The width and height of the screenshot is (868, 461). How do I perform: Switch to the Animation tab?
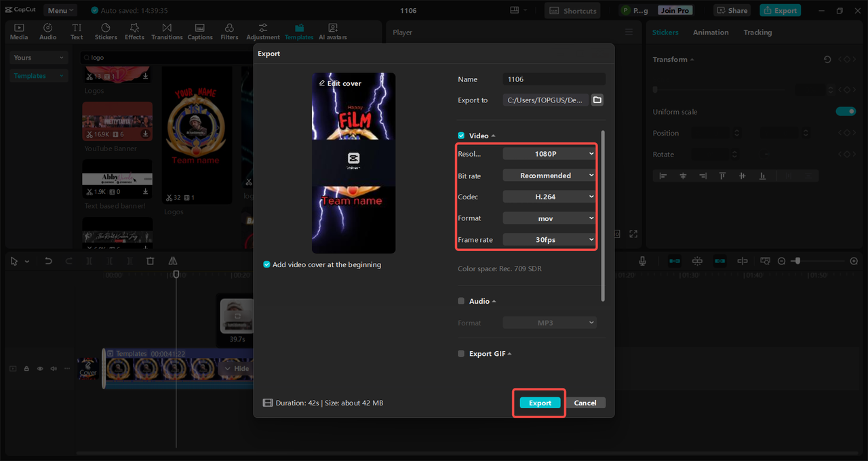pos(711,33)
